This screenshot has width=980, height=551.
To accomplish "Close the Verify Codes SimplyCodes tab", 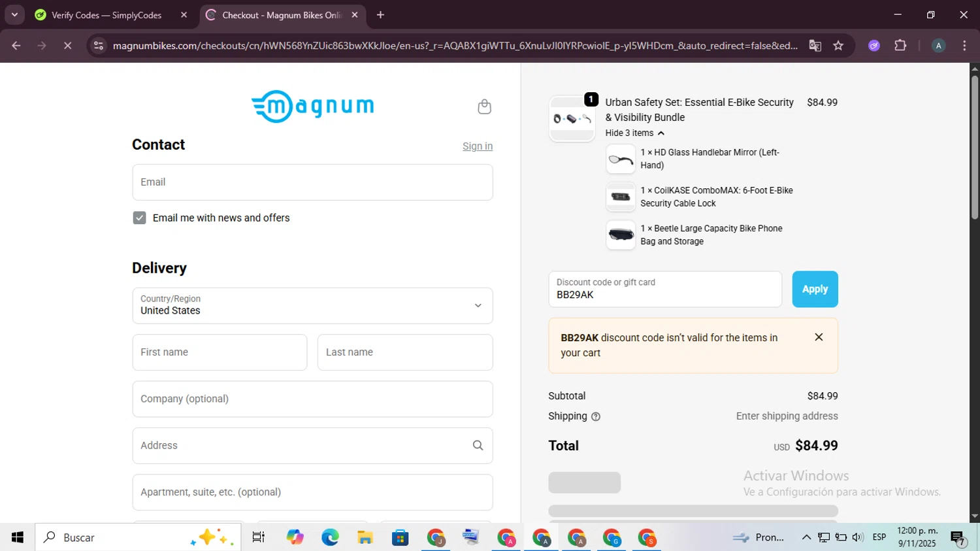I will [184, 15].
